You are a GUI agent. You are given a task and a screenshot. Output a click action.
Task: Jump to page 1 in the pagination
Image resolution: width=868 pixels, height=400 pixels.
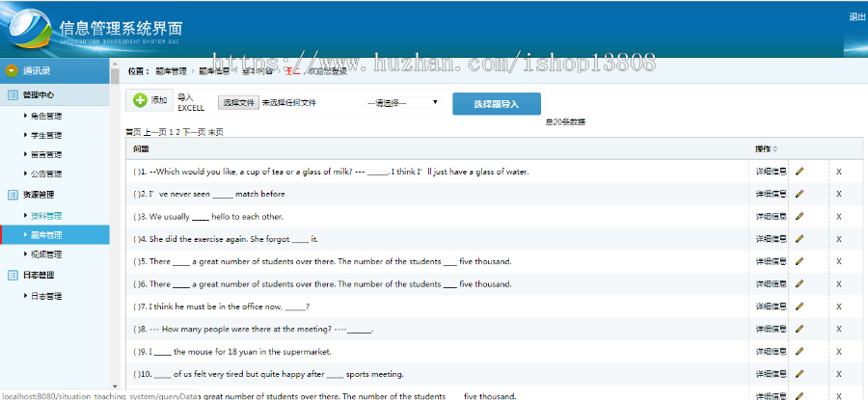coord(171,132)
